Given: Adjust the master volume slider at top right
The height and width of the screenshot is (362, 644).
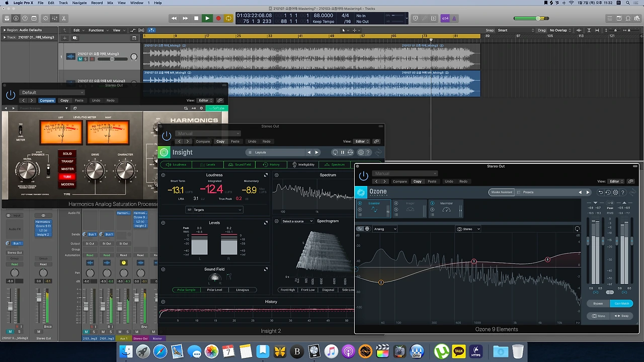Looking at the screenshot, I should pyautogui.click(x=538, y=18).
